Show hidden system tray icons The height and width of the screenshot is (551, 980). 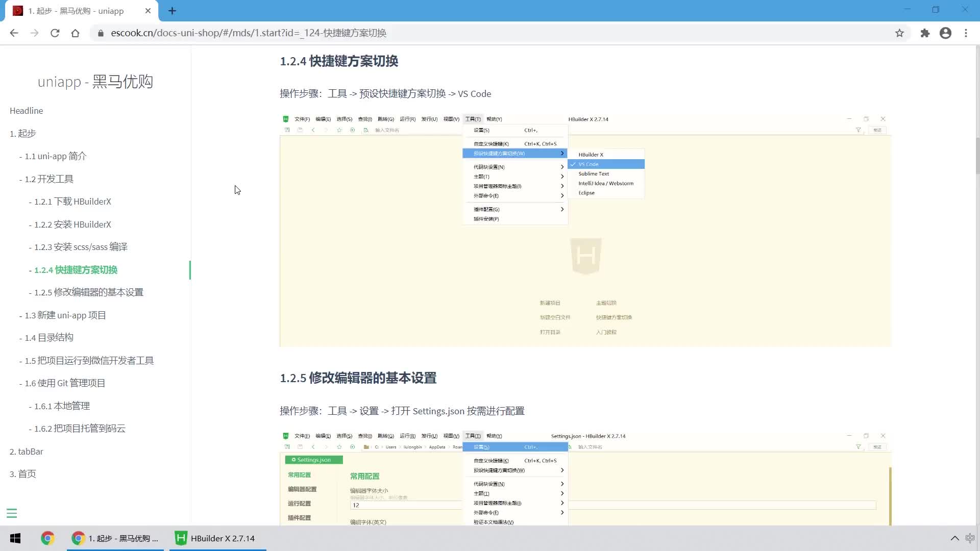click(x=954, y=538)
